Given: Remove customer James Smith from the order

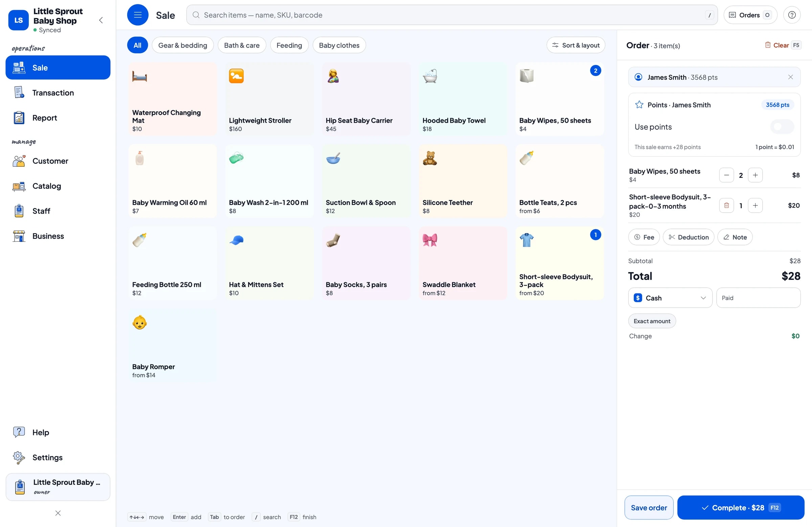Looking at the screenshot, I should (x=790, y=77).
